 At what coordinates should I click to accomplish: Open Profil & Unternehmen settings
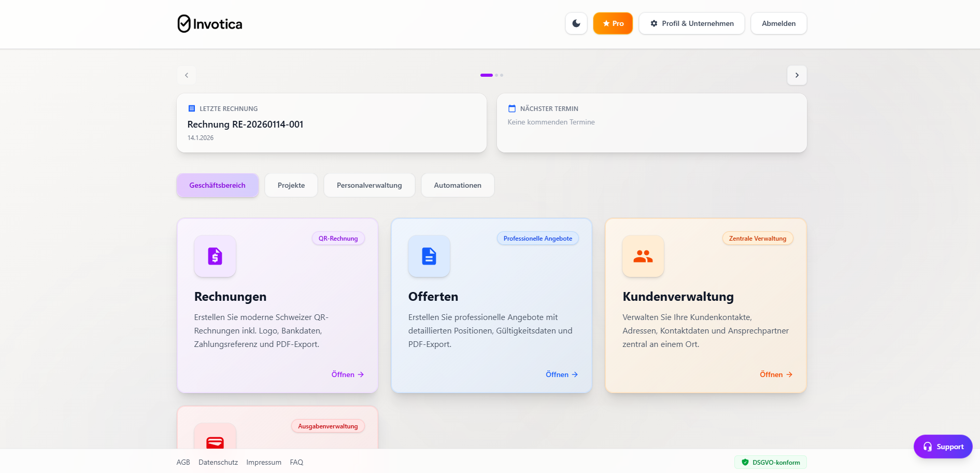(x=691, y=23)
